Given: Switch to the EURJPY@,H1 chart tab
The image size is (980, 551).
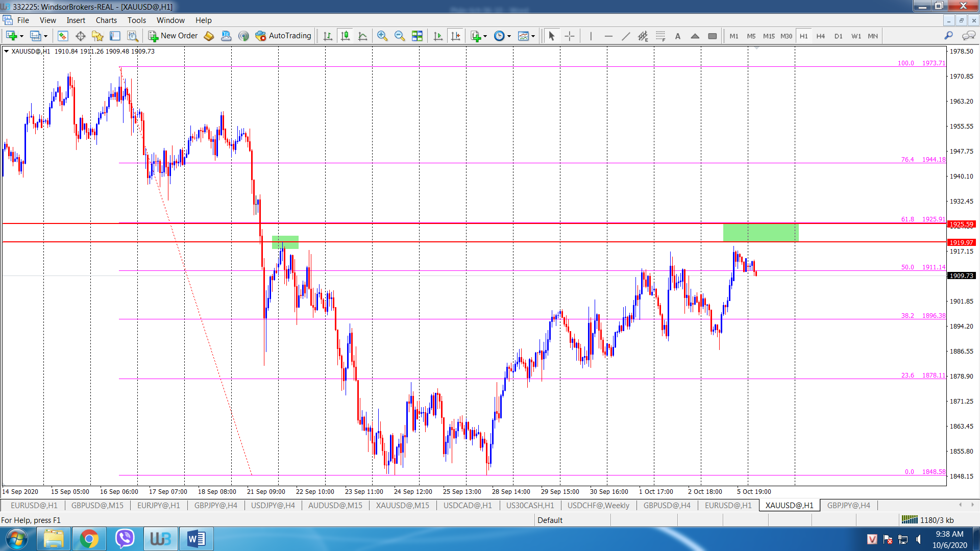Looking at the screenshot, I should tap(159, 505).
